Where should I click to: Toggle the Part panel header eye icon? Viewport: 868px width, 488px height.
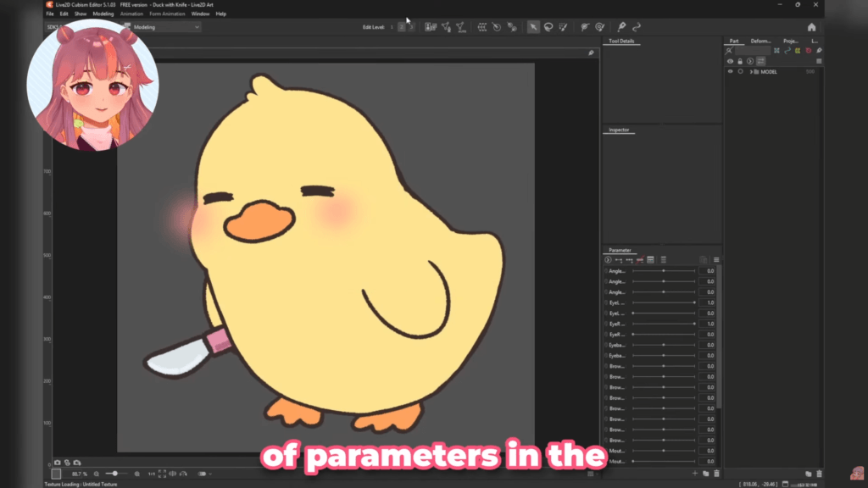(730, 61)
